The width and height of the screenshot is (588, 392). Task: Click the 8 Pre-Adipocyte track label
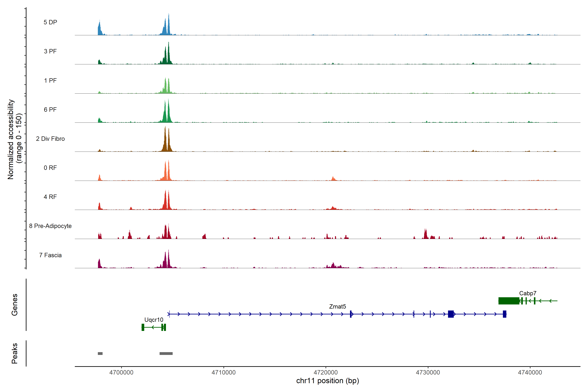50,226
